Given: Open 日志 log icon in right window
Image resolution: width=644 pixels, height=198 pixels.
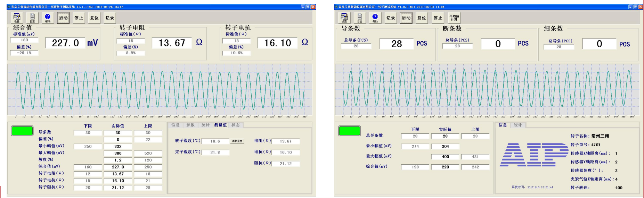Looking at the screenshot, I should tap(360, 18).
